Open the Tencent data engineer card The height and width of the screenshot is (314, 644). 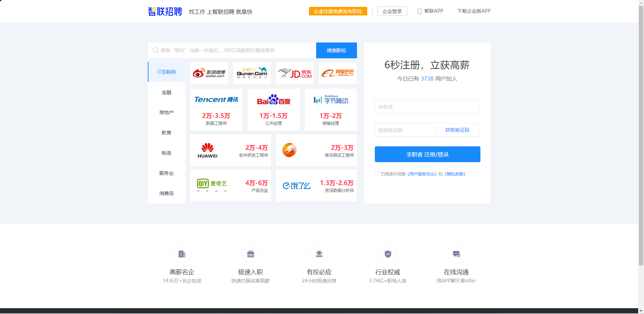[216, 110]
